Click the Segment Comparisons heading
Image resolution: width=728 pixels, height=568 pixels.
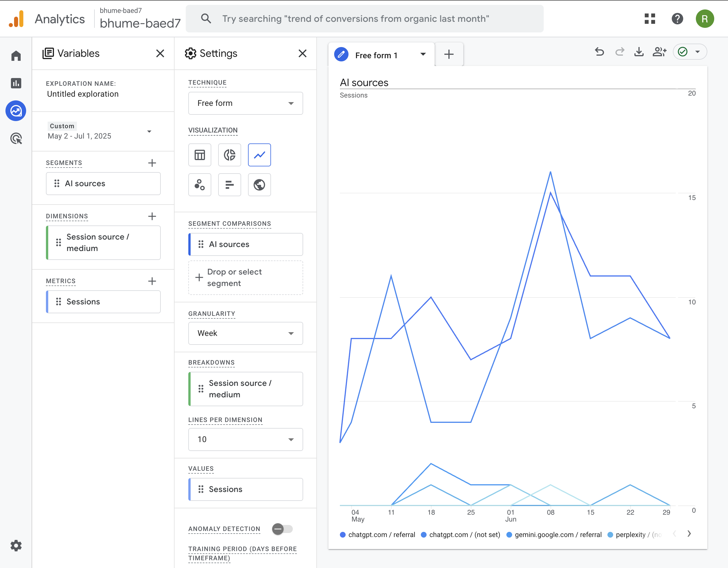229,223
